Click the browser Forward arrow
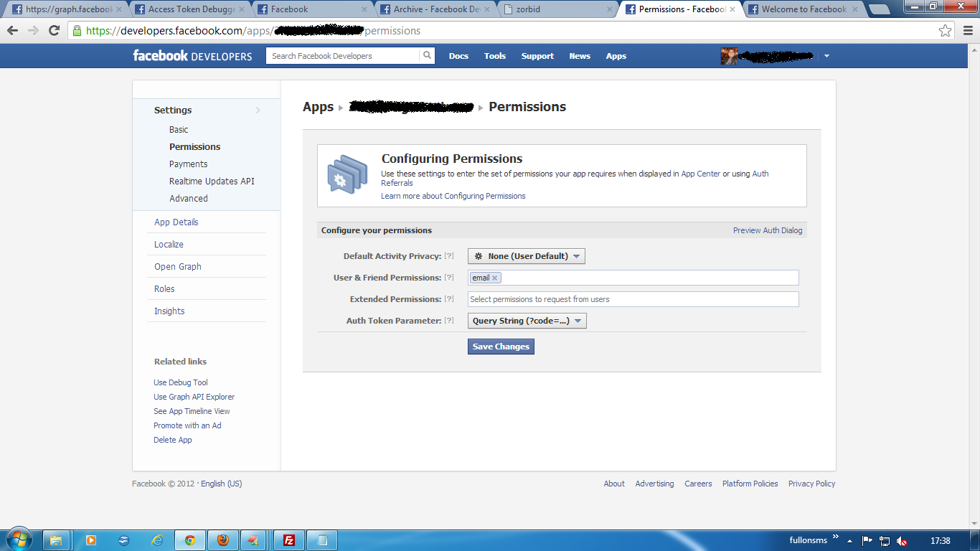 coord(33,31)
